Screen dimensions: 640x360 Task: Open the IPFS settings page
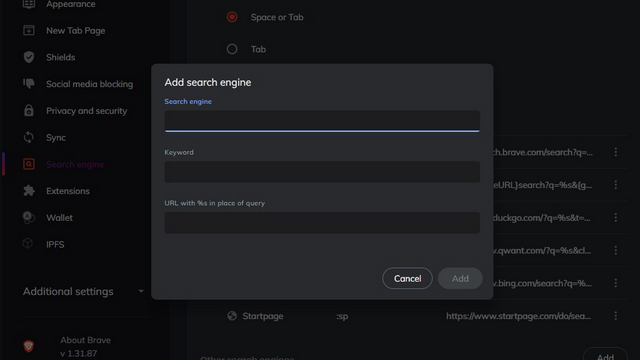click(55, 244)
